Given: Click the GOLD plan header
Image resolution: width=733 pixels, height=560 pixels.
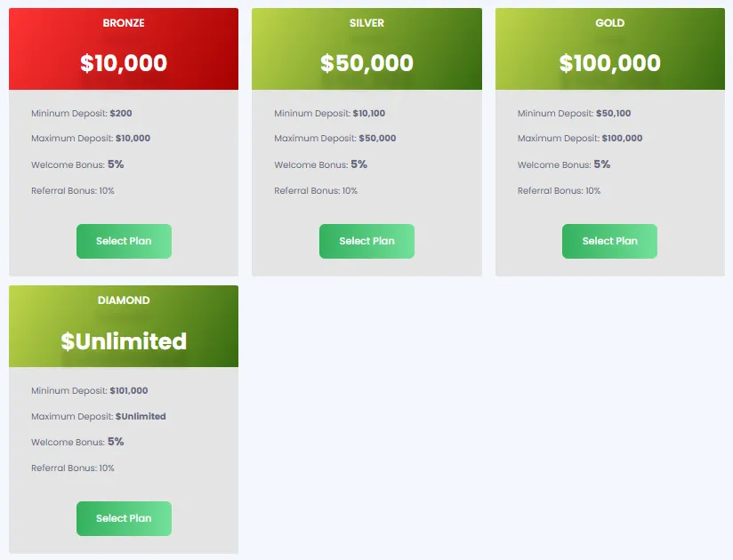Looking at the screenshot, I should point(609,23).
